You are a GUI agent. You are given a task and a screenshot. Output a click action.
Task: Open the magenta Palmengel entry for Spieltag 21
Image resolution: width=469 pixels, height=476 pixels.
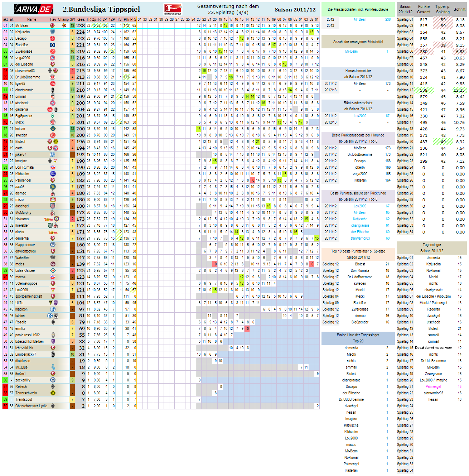[433, 386]
